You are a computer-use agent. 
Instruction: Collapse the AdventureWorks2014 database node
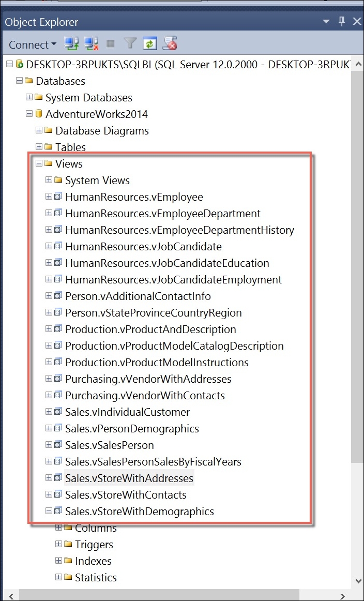29,114
